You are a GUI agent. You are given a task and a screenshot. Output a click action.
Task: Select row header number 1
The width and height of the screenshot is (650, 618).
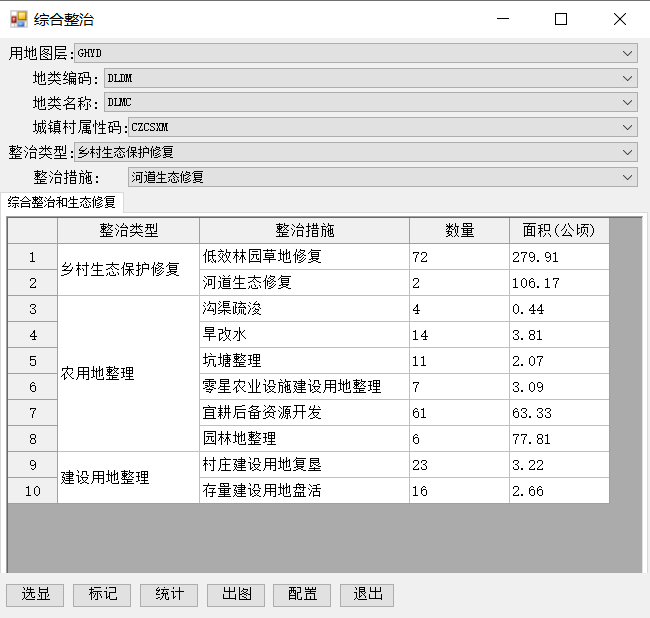(x=32, y=257)
